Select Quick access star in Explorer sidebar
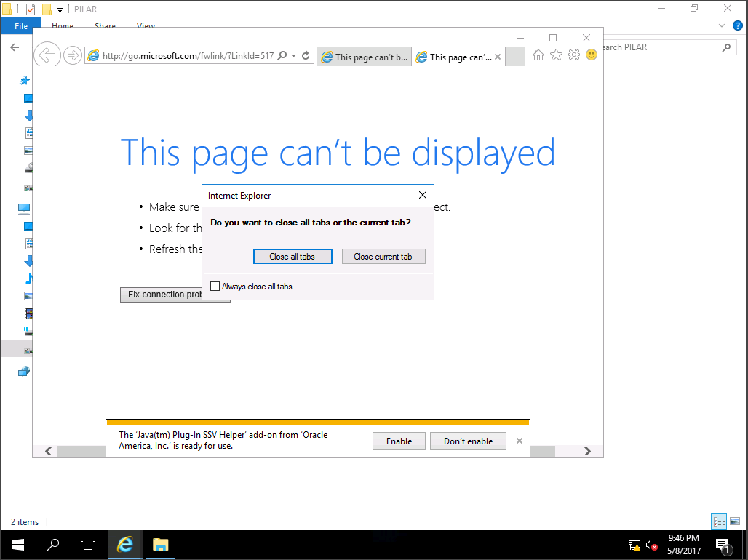Viewport: 748px width, 560px height. (25, 81)
